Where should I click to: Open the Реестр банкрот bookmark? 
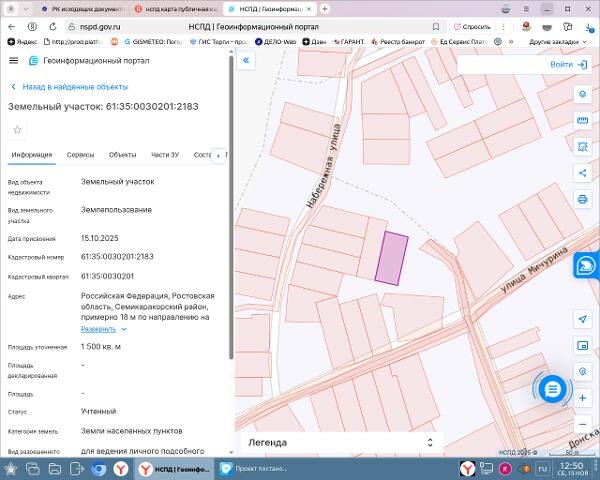point(398,42)
